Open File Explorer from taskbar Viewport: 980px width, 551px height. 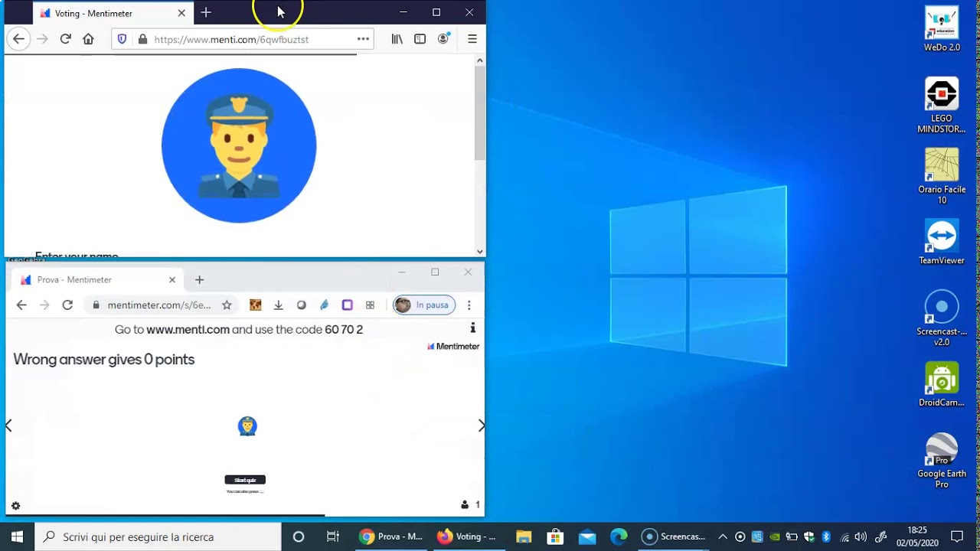point(524,536)
